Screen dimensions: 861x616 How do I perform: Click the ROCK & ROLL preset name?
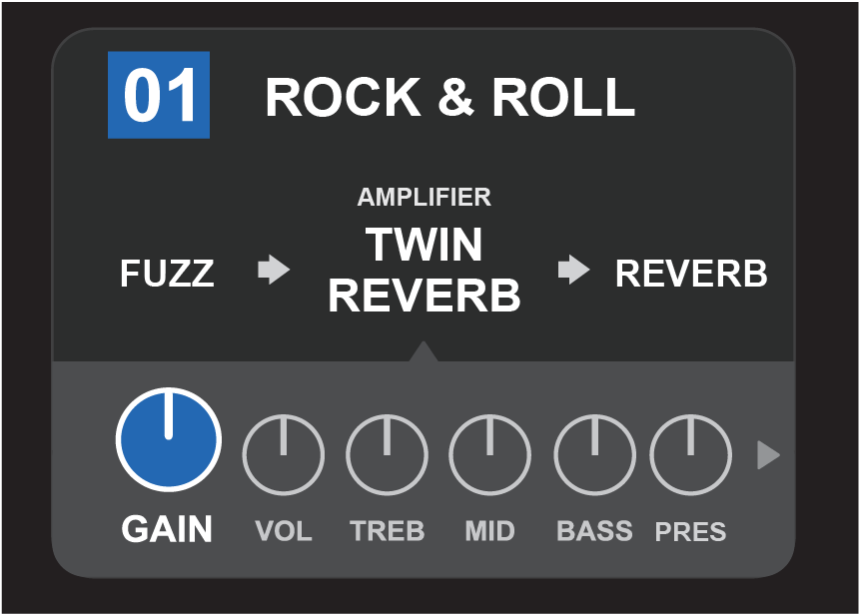click(449, 98)
